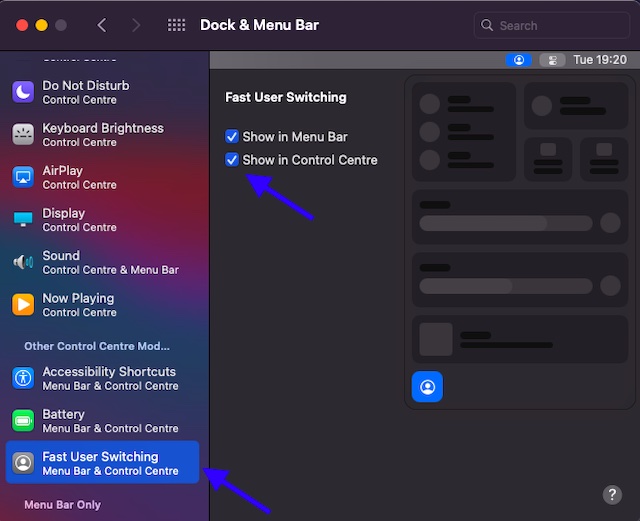Close the Dock & Menu Bar window

tap(22, 25)
